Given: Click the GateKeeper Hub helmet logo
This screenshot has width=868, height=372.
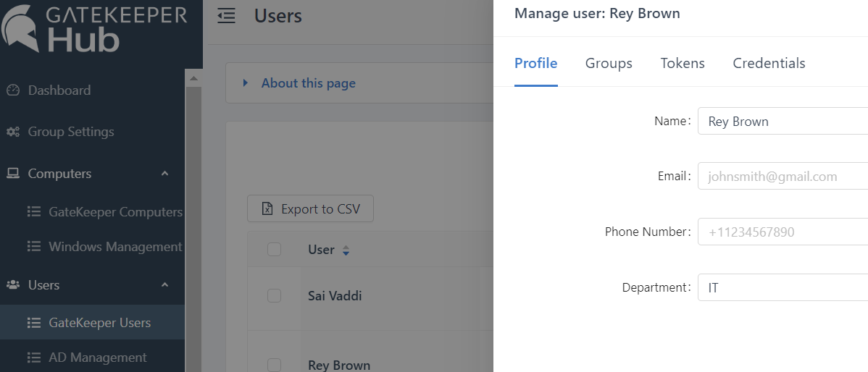Looking at the screenshot, I should point(20,29).
